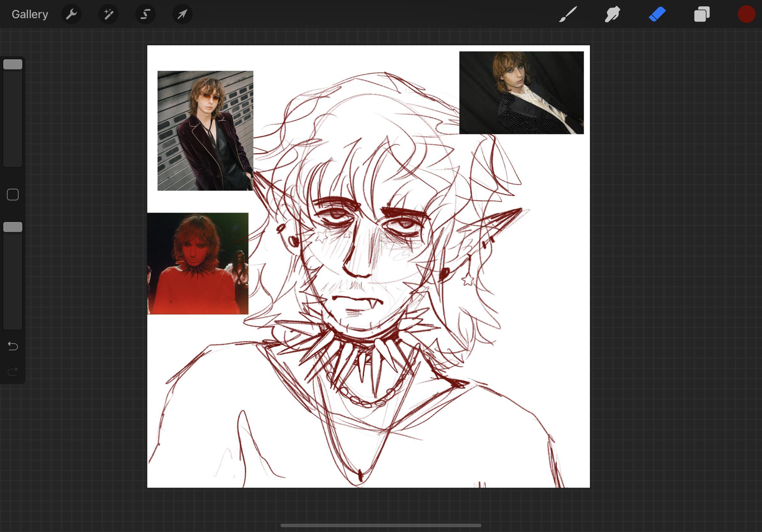Adjust the brush opacity slider

click(13, 226)
